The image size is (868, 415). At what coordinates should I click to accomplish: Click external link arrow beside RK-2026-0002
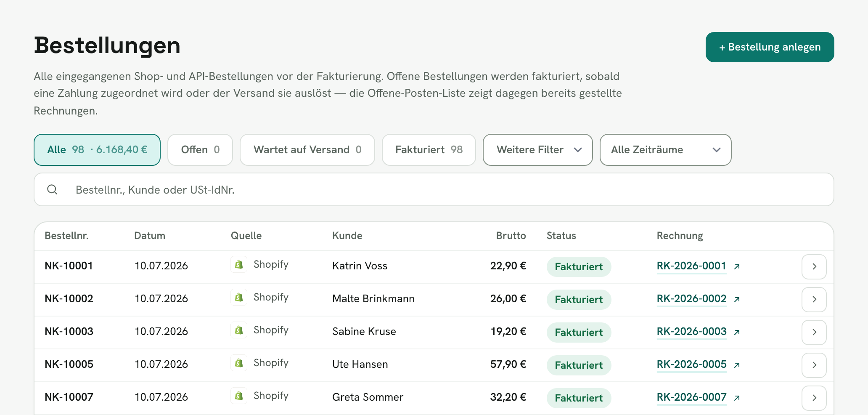737,299
